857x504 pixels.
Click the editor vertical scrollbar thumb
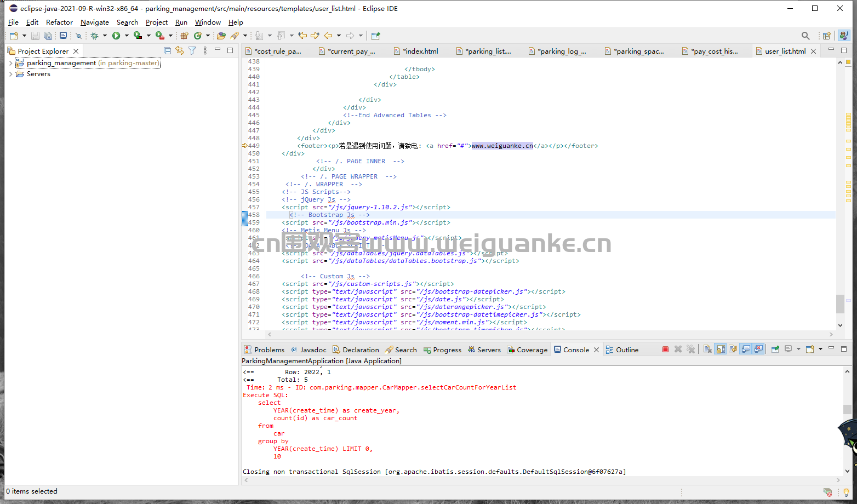point(840,303)
